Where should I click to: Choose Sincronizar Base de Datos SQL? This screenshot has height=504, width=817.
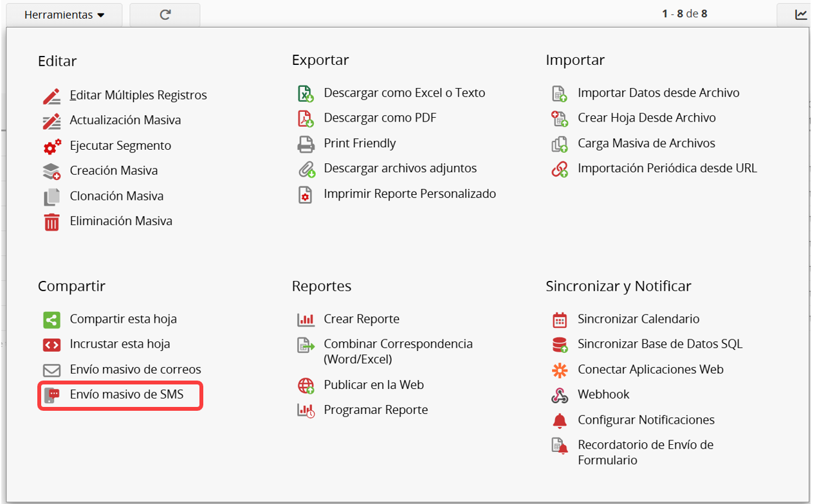pos(659,345)
